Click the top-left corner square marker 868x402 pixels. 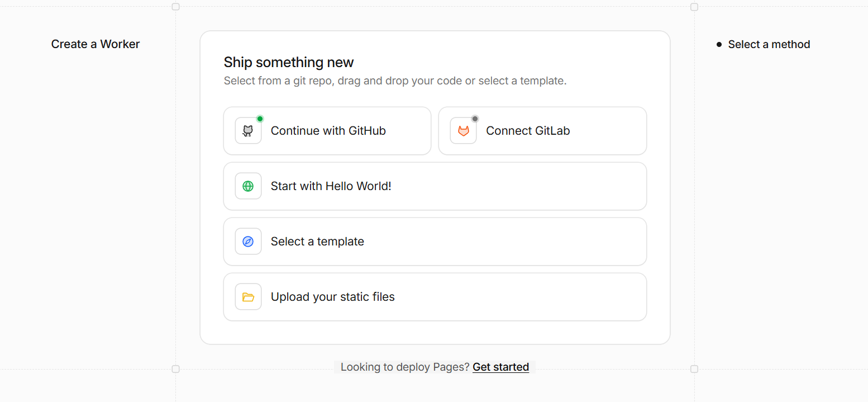click(175, 7)
